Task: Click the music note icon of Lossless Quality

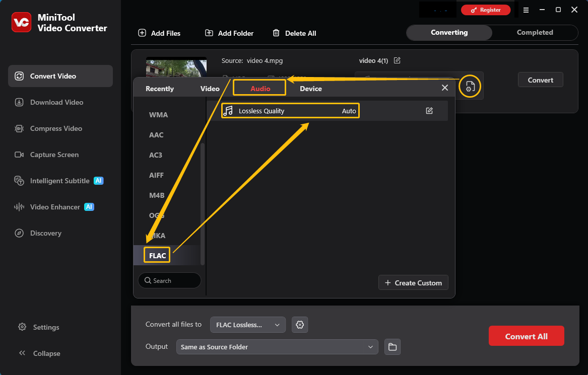Action: [x=228, y=111]
